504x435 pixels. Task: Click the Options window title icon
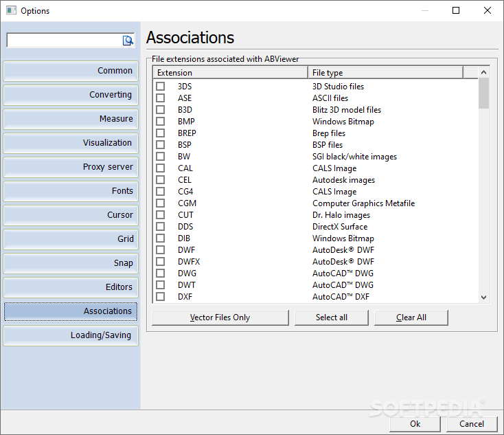click(x=11, y=10)
